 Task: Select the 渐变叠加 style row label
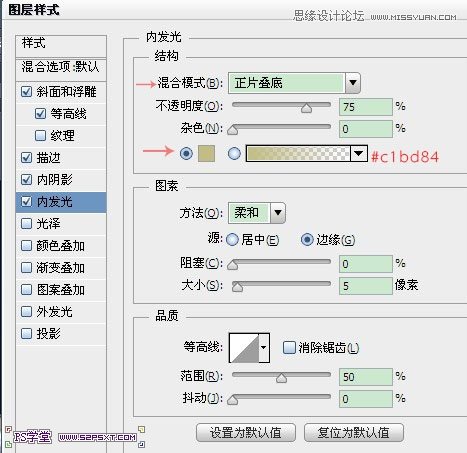(x=60, y=267)
